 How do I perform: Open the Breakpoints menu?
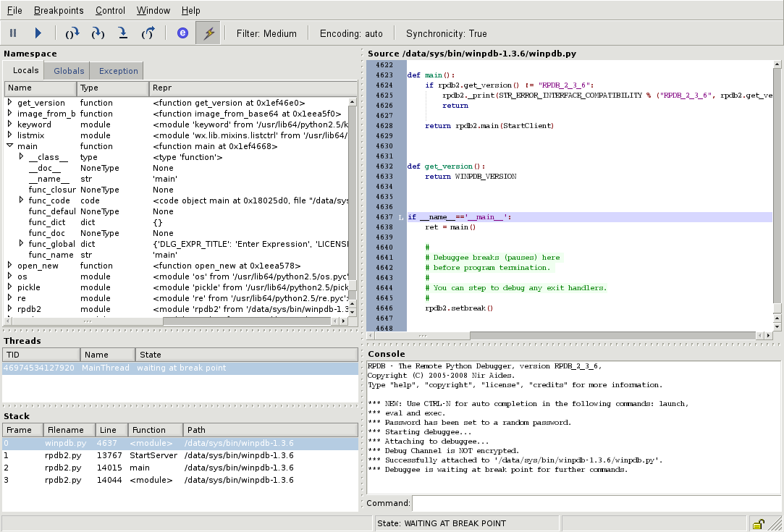point(59,10)
